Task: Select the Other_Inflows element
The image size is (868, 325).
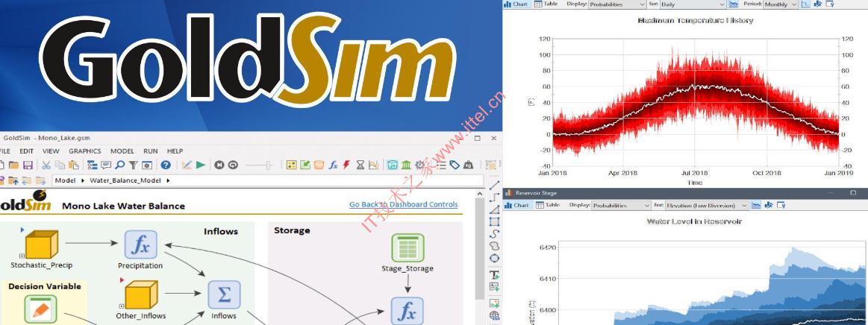Action: (141, 295)
